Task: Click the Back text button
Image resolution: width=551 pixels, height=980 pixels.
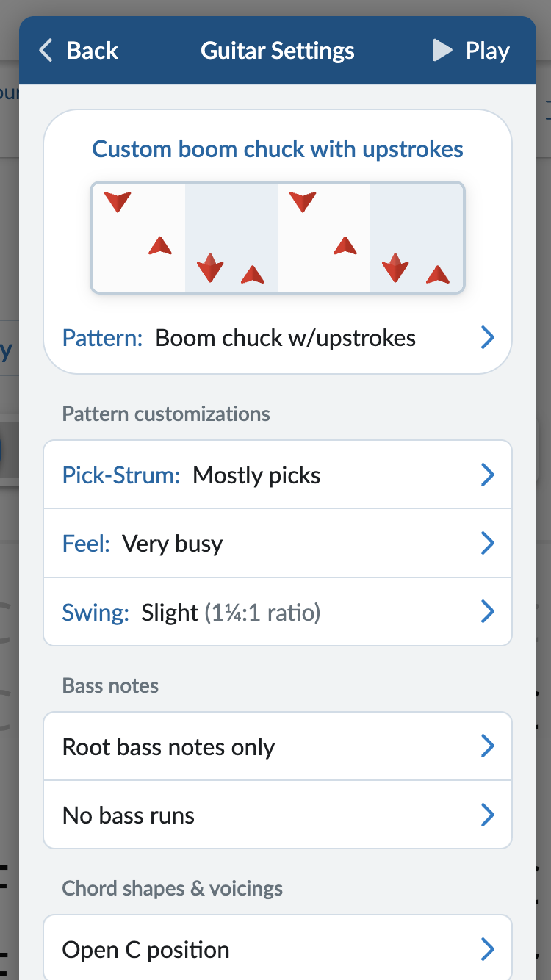Action: pyautogui.click(x=93, y=51)
